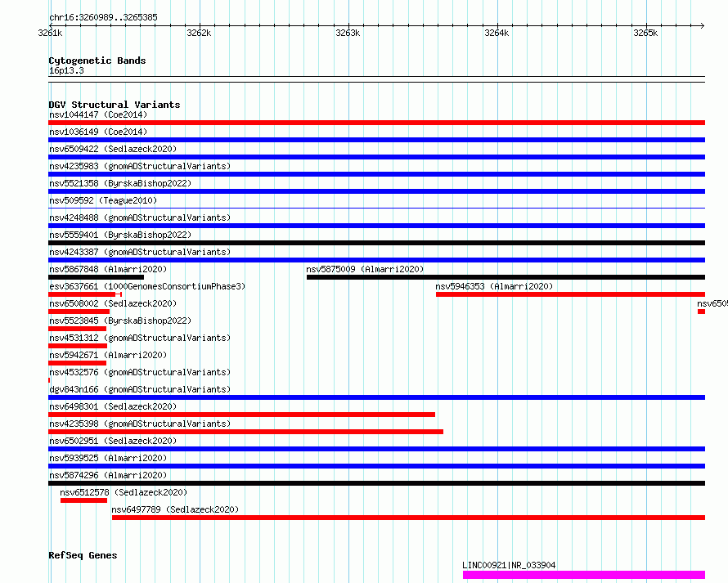
Task: Select the red bar under nsv4235398
Action: (x=245, y=432)
